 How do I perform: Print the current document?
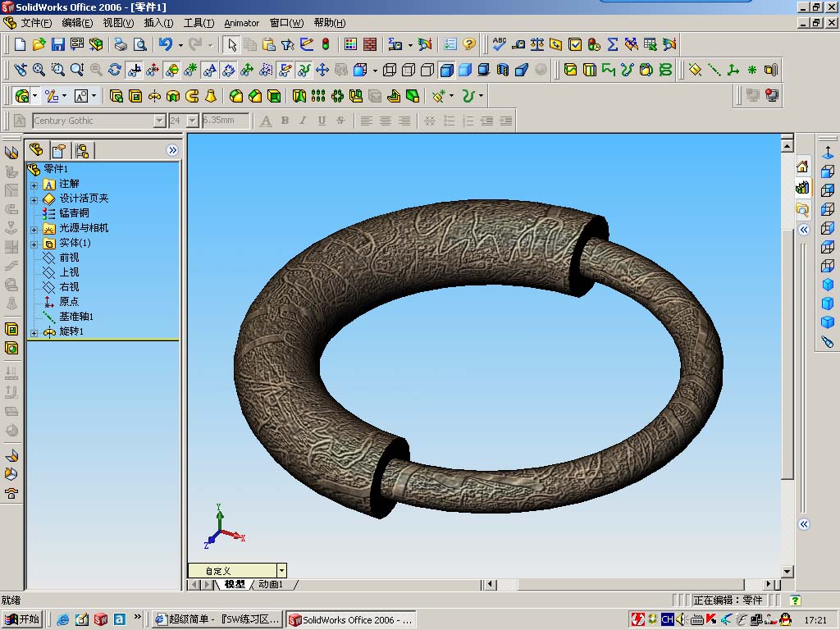[121, 44]
